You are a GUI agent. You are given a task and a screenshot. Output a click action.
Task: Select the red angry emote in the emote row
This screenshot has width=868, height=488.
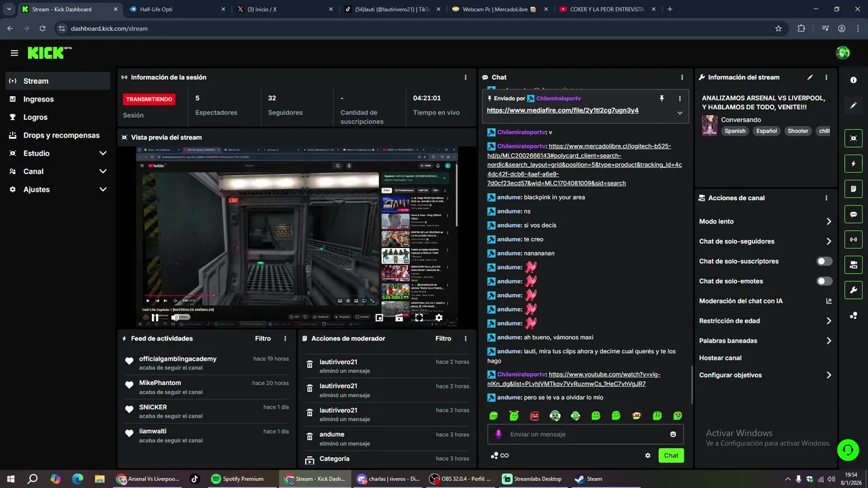coord(534,415)
